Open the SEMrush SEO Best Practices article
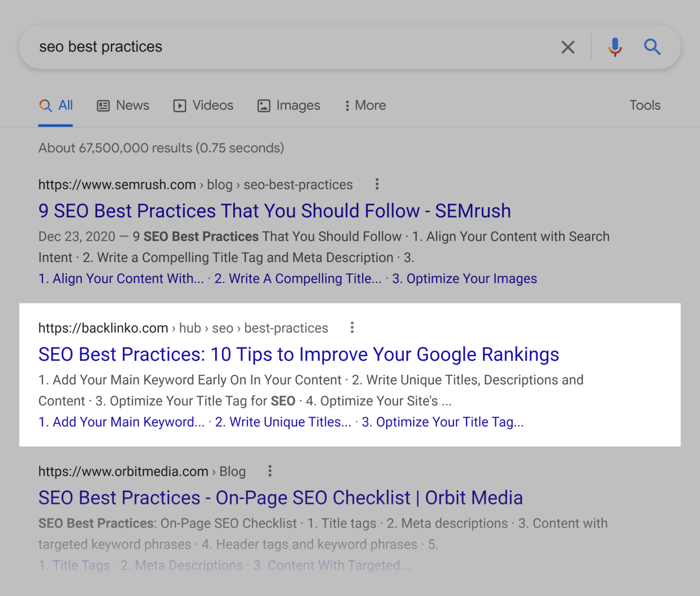Image resolution: width=700 pixels, height=596 pixels. point(274,210)
